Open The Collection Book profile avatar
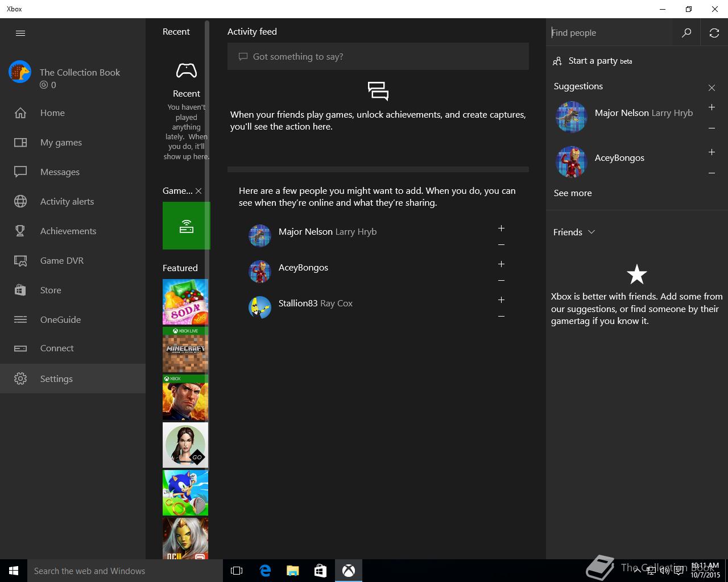Viewport: 728px width, 582px height. [20, 72]
